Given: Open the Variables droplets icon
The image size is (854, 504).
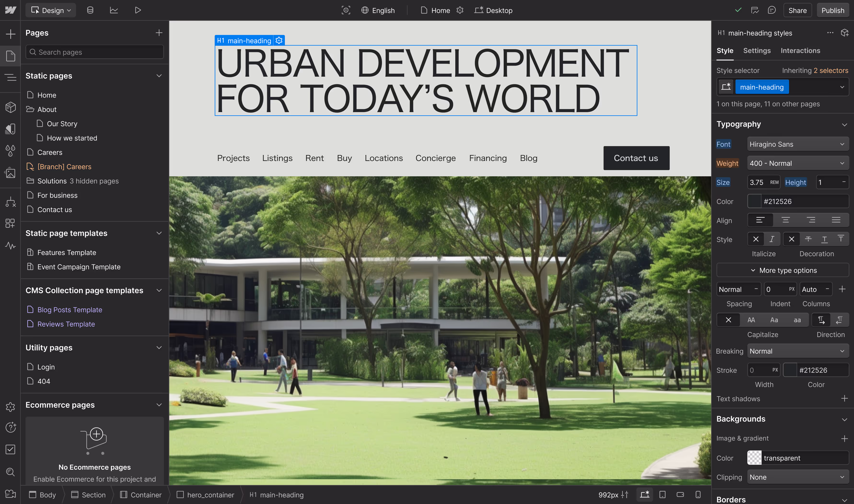Looking at the screenshot, I should pos(11,150).
